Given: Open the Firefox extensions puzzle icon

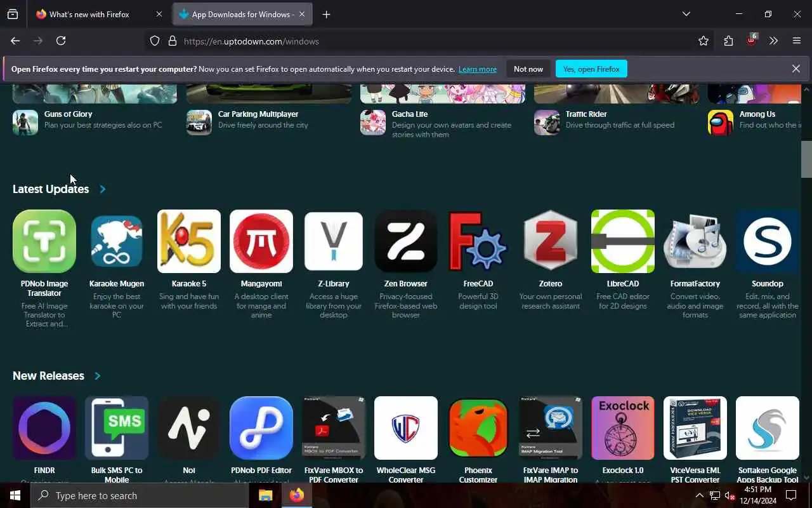Looking at the screenshot, I should coord(728,41).
